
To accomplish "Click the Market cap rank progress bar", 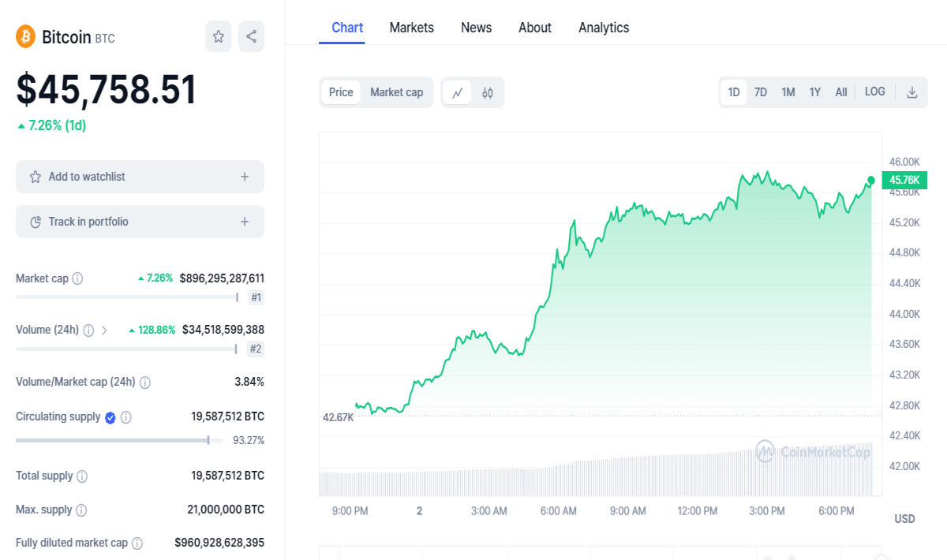I will click(x=127, y=297).
